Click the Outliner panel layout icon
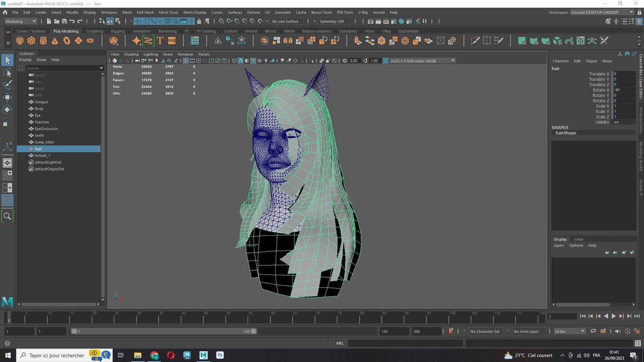The height and width of the screenshot is (362, 644). pos(7,200)
